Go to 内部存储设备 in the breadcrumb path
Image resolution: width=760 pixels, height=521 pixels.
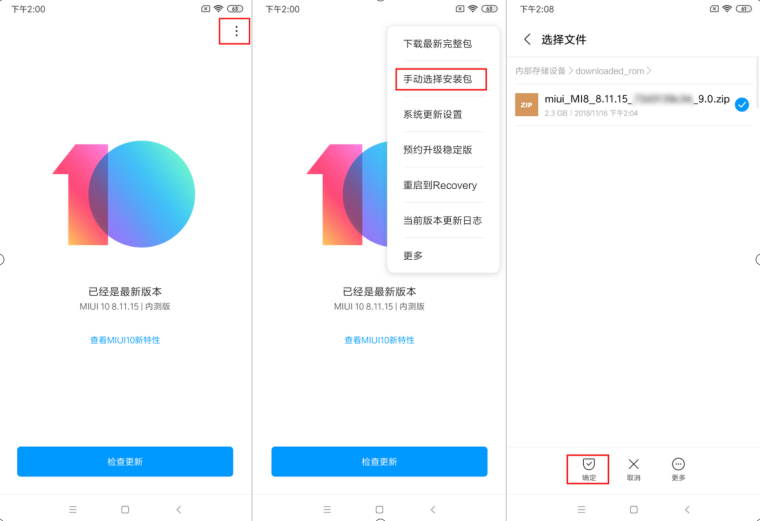tap(540, 71)
